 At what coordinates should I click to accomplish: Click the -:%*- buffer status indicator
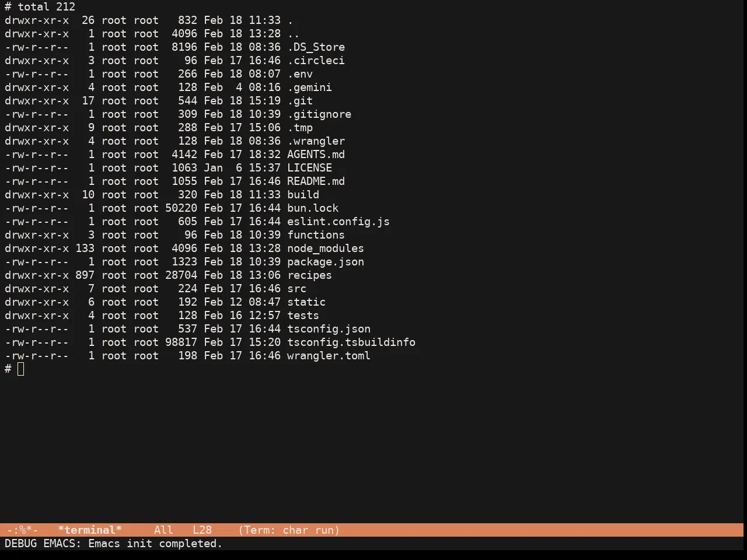tap(22, 530)
